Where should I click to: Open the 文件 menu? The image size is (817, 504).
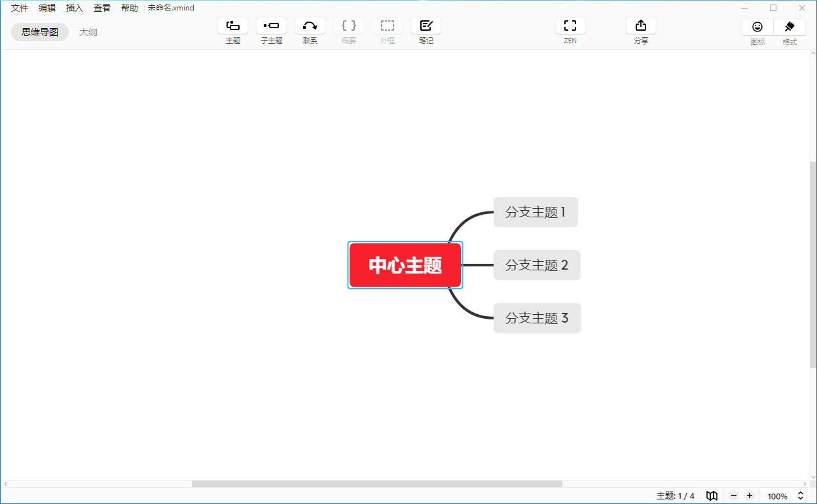pyautogui.click(x=20, y=8)
